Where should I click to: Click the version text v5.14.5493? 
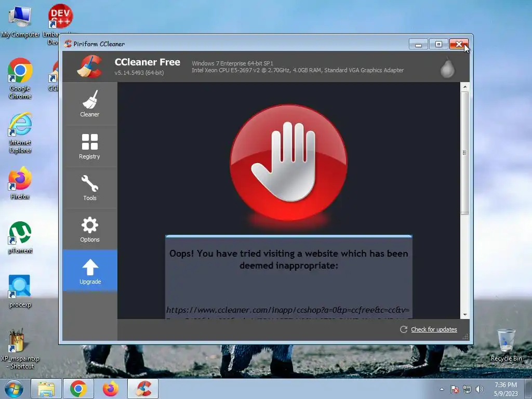[139, 73]
